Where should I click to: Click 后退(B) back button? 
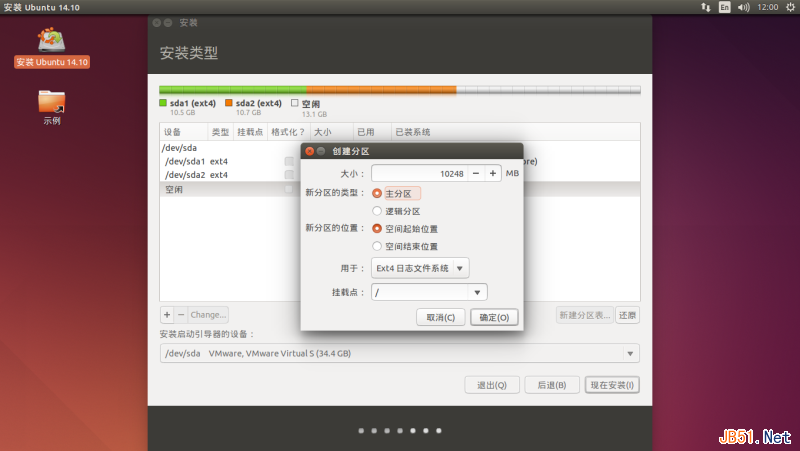click(552, 385)
